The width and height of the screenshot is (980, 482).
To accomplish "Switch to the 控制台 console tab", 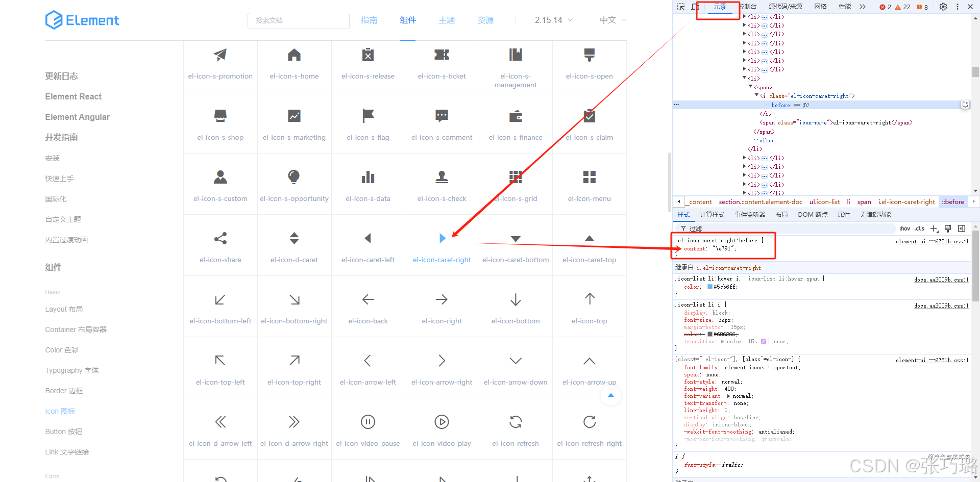I will (748, 7).
